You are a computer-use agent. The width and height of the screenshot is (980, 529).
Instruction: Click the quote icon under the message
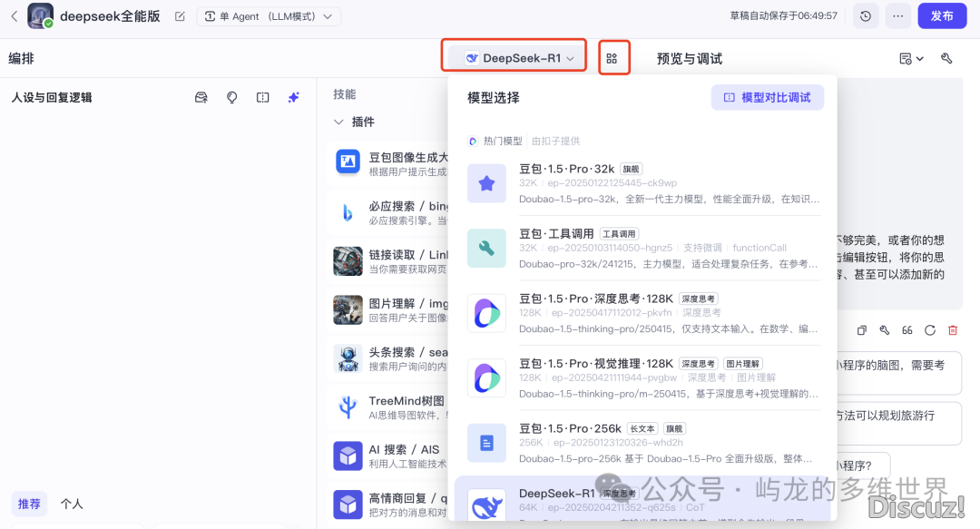click(x=906, y=330)
